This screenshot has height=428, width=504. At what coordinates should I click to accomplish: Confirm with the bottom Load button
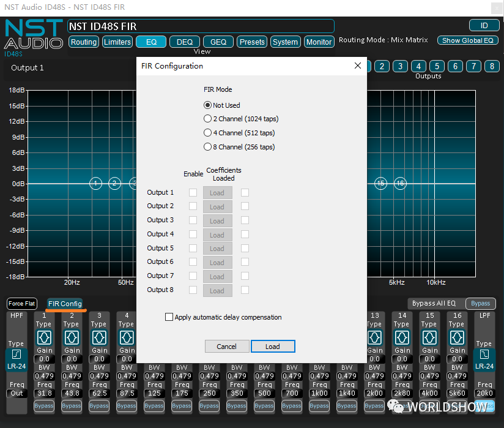(x=273, y=347)
